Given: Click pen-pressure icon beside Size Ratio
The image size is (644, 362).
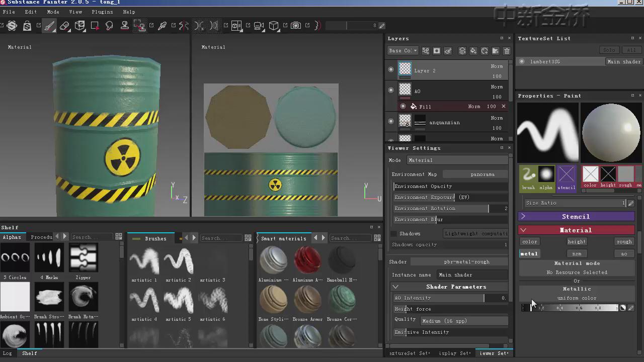Looking at the screenshot, I should pyautogui.click(x=631, y=203).
